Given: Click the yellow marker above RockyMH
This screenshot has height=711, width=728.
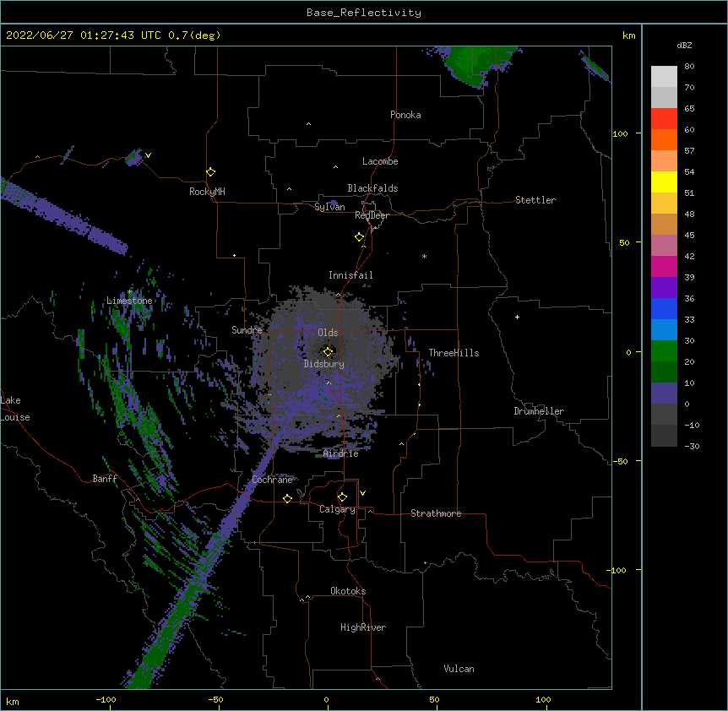Looking at the screenshot, I should pos(211,172).
